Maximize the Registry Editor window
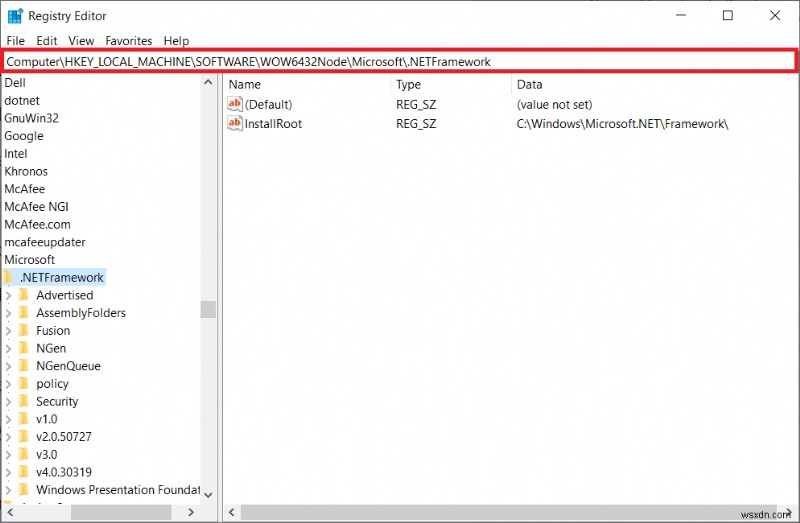The image size is (800, 523). click(728, 15)
